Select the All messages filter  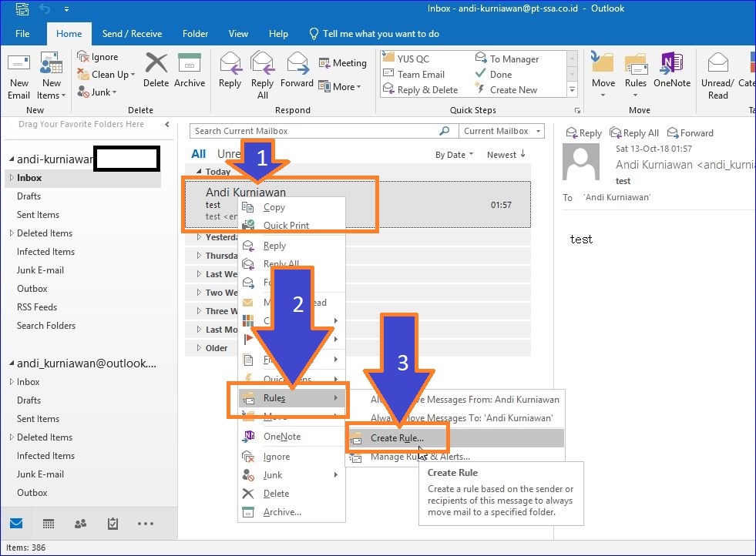[198, 154]
